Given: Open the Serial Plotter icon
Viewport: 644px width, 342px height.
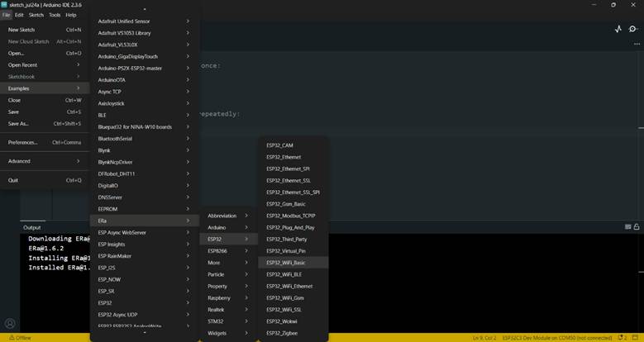Looking at the screenshot, I should [618, 29].
